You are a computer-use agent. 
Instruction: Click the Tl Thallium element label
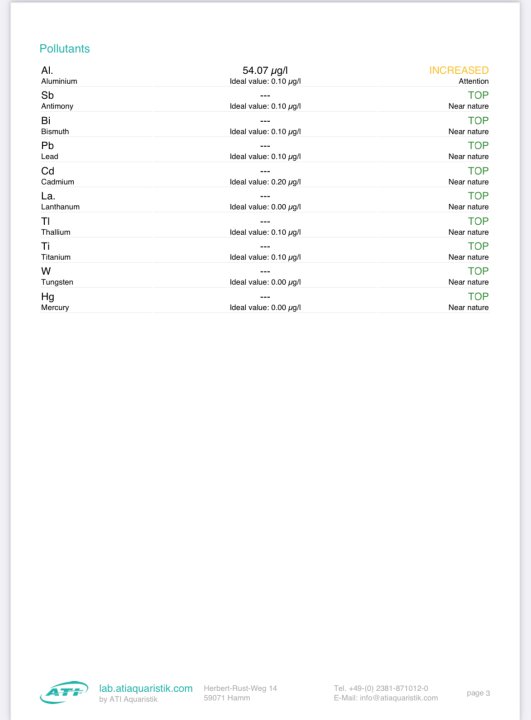tap(56, 226)
